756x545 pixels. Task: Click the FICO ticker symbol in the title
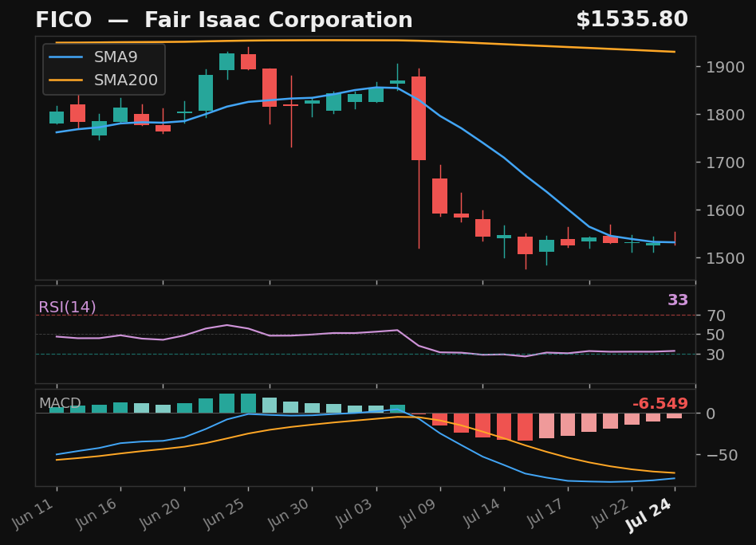[63, 20]
